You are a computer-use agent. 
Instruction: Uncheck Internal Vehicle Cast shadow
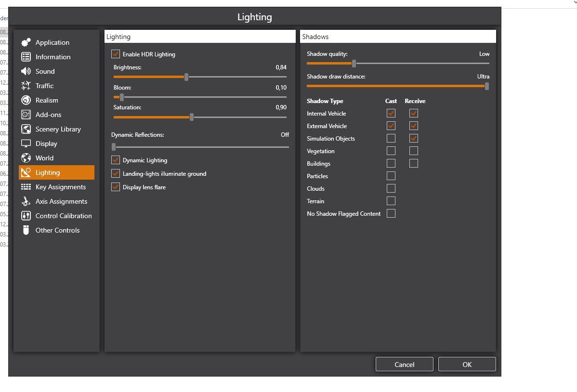click(x=391, y=113)
